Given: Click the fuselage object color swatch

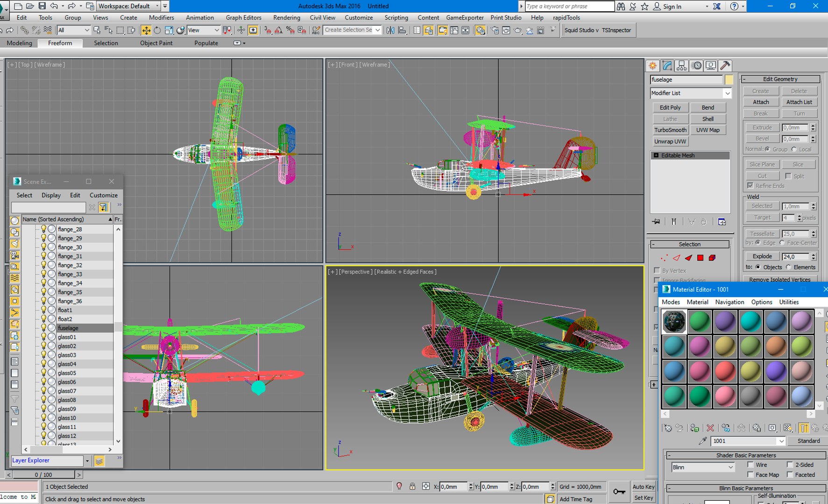Looking at the screenshot, I should (x=729, y=80).
